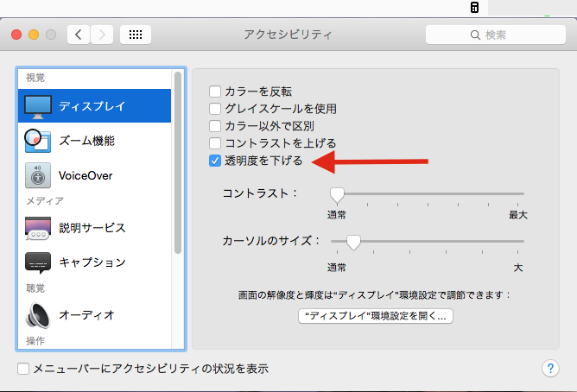This screenshot has height=392, width=577.
Task: Select 説明サービス label in the sidebar
Action: [x=92, y=228]
